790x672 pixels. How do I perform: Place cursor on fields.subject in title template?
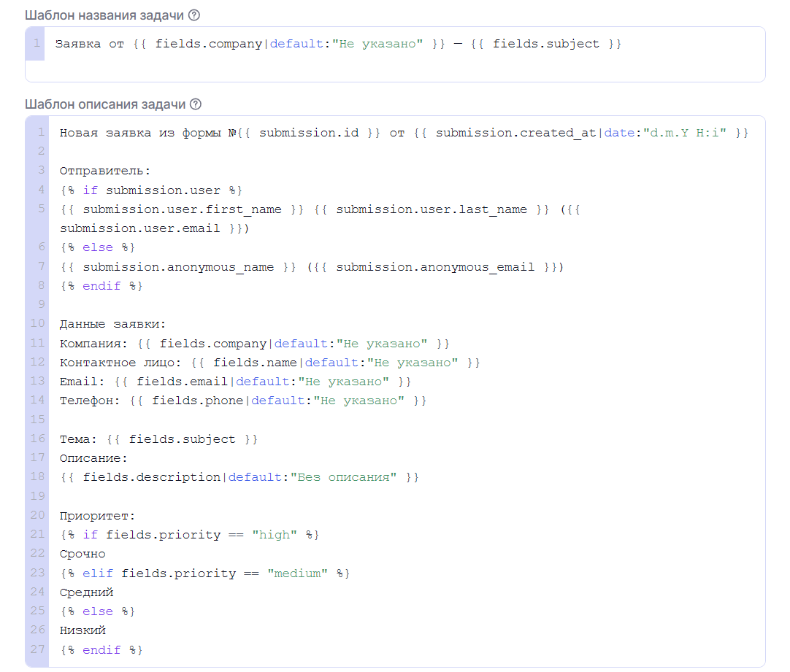click(x=545, y=45)
